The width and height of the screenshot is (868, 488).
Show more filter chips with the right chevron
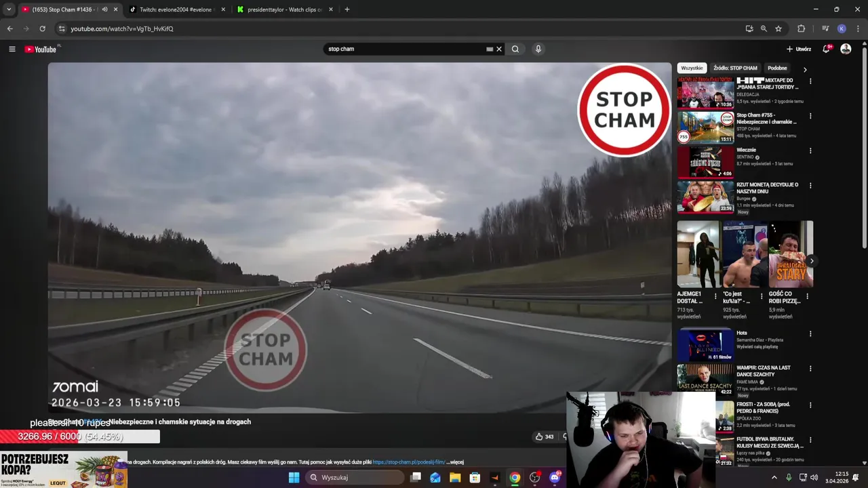point(805,69)
